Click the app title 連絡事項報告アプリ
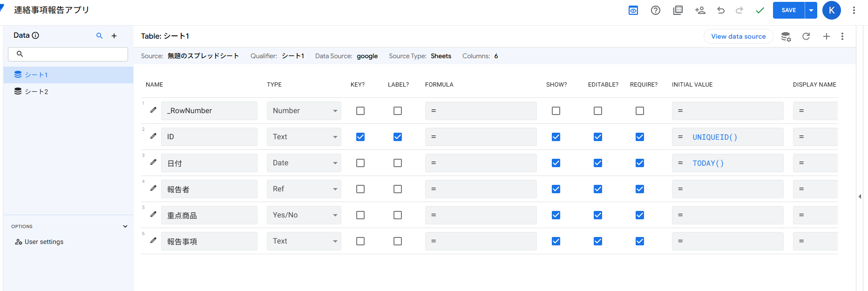Viewport: 868px width, 291px height. 52,10
